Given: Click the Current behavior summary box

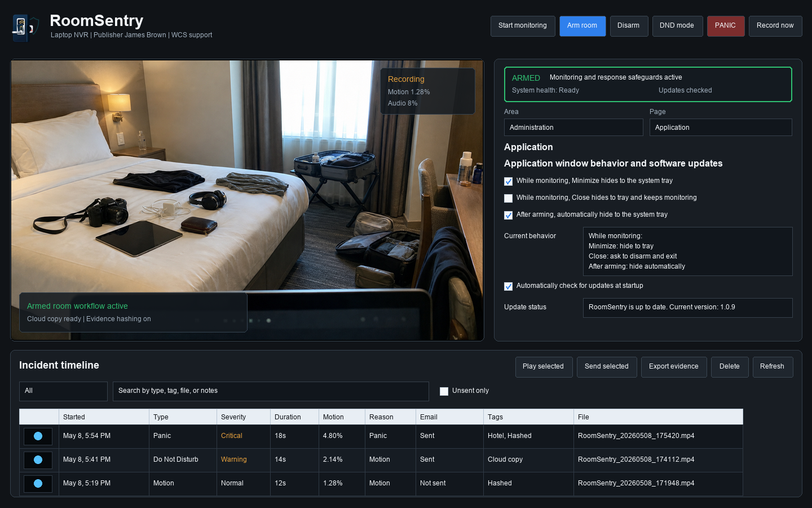Looking at the screenshot, I should click(687, 252).
